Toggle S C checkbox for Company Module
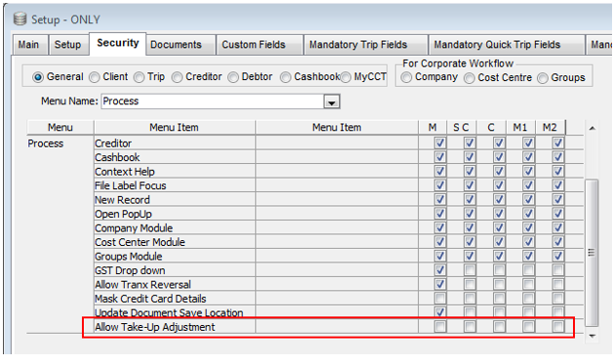 tap(470, 227)
